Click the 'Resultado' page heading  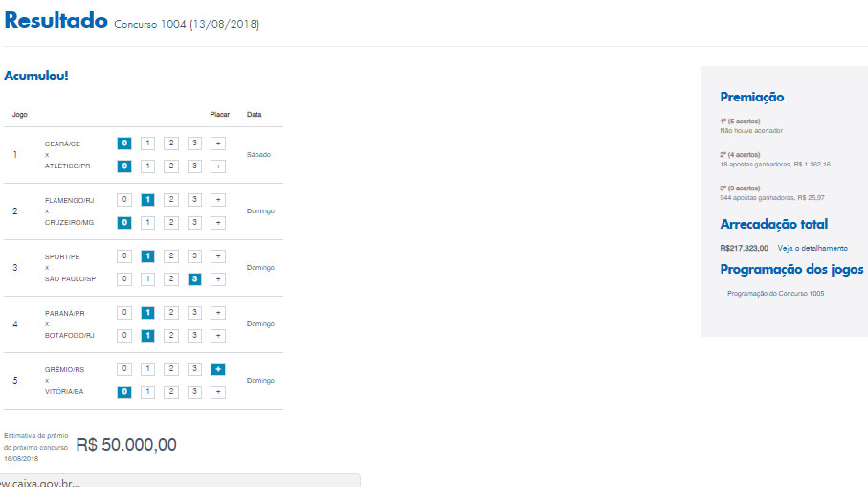[56, 20]
